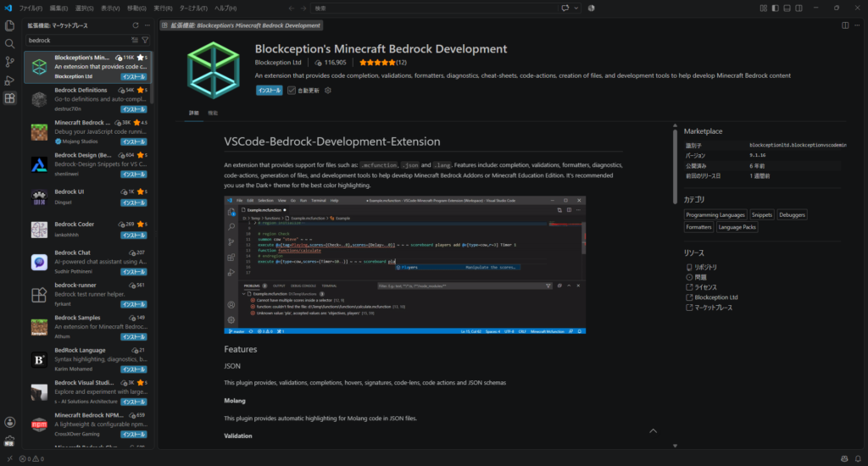Click the Mojang Minecraft Bedrock debugger icon
Screen dimensions: 868x466
click(39, 131)
